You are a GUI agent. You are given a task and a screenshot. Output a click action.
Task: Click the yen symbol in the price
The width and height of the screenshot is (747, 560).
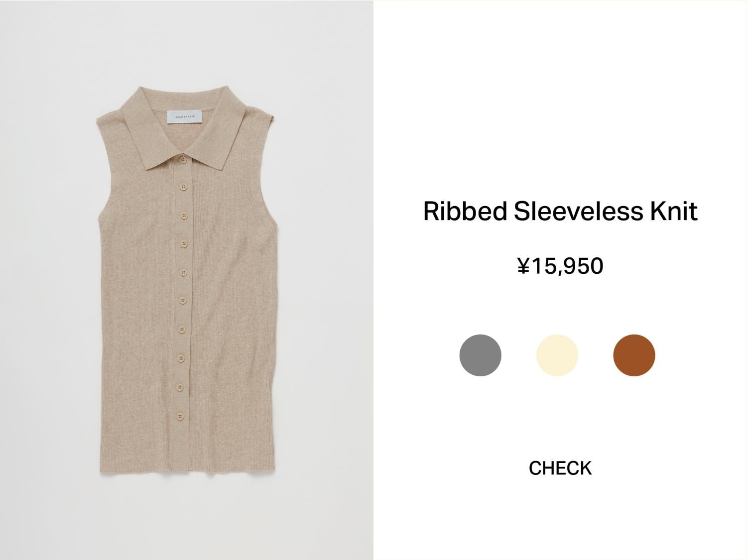click(523, 266)
